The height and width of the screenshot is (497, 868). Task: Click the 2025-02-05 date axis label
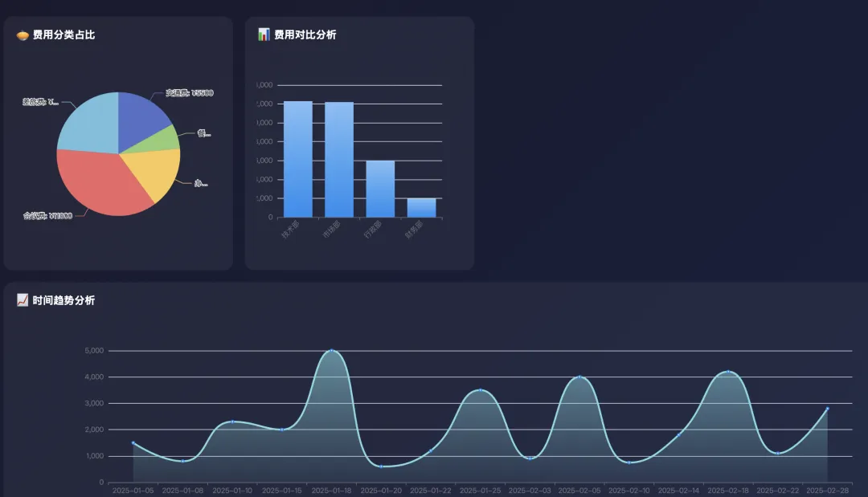pyautogui.click(x=579, y=491)
